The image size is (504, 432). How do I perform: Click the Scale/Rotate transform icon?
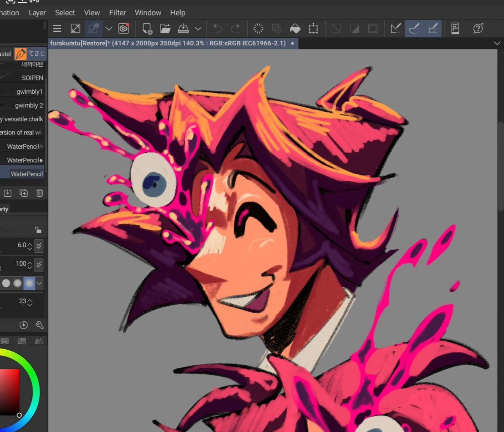coord(313,29)
